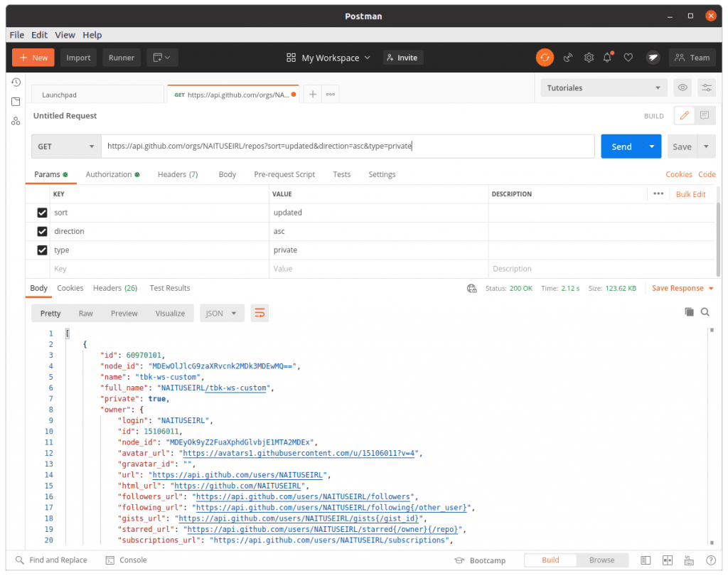Open the notifications bell icon
The width and height of the screenshot is (728, 576).
pos(608,57)
